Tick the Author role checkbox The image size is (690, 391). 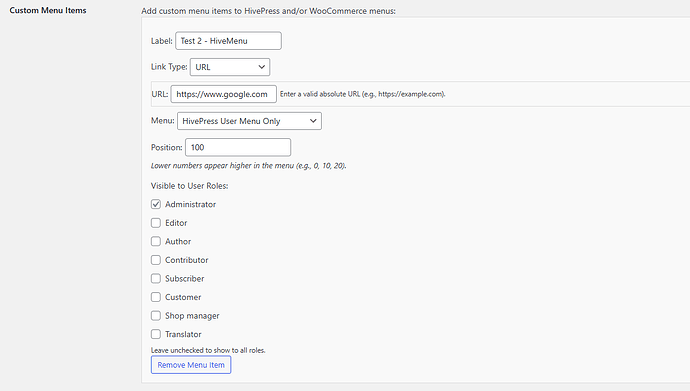pos(156,241)
